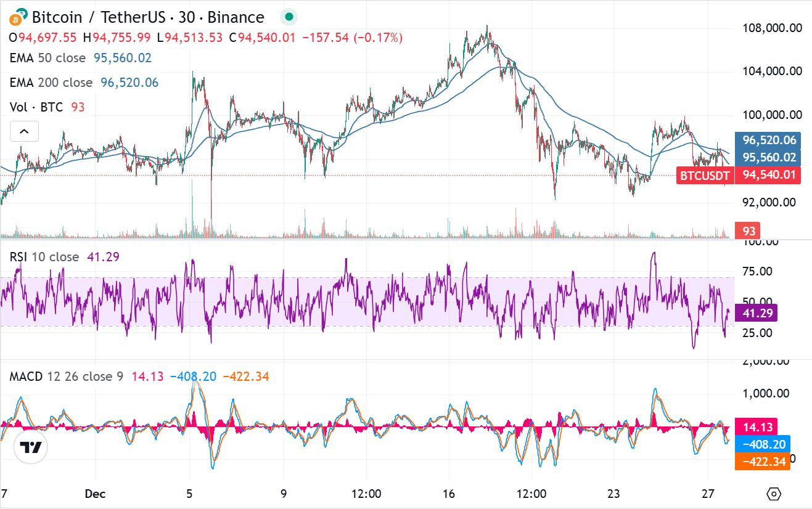812x509 pixels.
Task: Click the BTCUSDT red price tag
Action: click(x=705, y=176)
